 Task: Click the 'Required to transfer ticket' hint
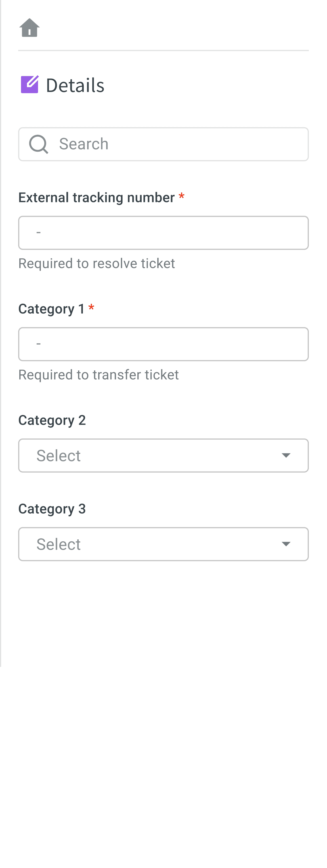98,375
